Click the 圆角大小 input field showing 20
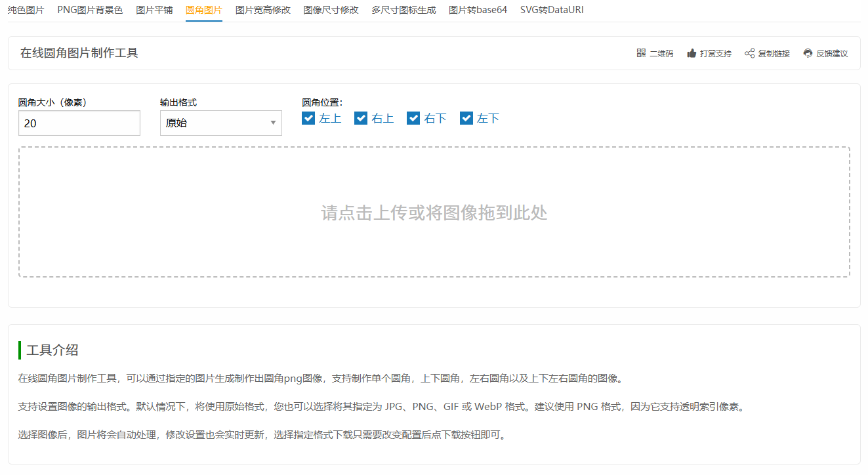The height and width of the screenshot is (475, 868). [79, 123]
